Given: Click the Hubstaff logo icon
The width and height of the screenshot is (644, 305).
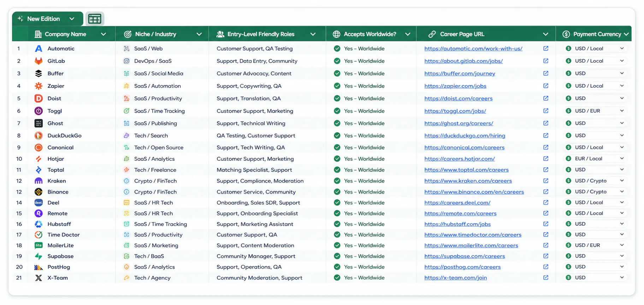Looking at the screenshot, I should point(39,224).
